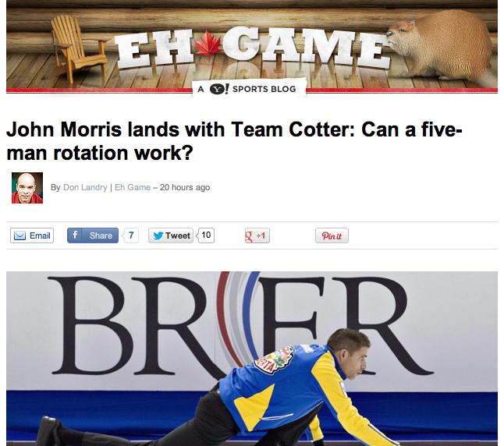Open author Don Landry's profile link

coord(85,187)
